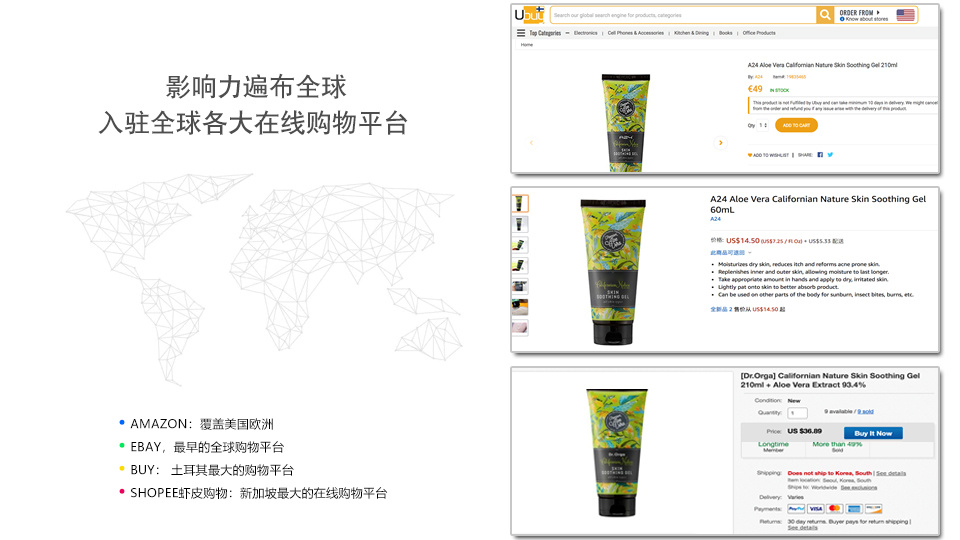Click the AMAZON：覆盖美国欧洲 bullet text

point(201,424)
